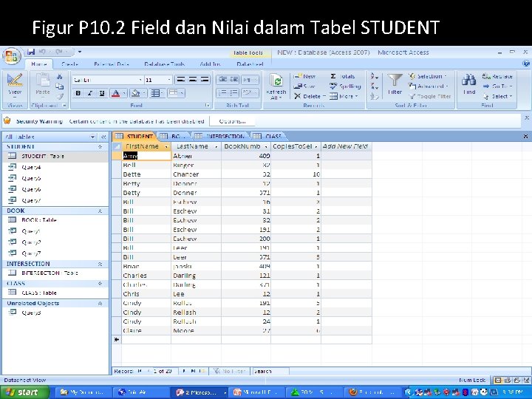This screenshot has width=532, height=399.
Task: Switch to the Create ribbon tab
Action: (x=70, y=64)
